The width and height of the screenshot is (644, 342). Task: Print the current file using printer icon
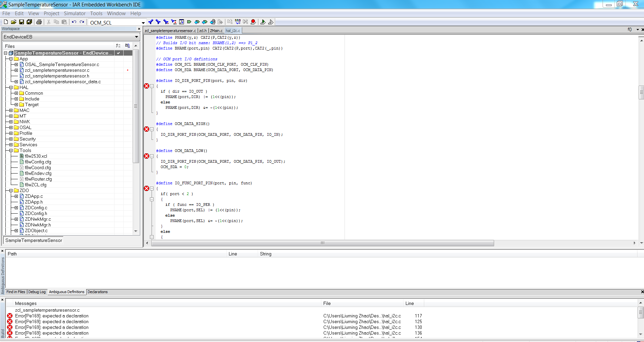click(39, 22)
